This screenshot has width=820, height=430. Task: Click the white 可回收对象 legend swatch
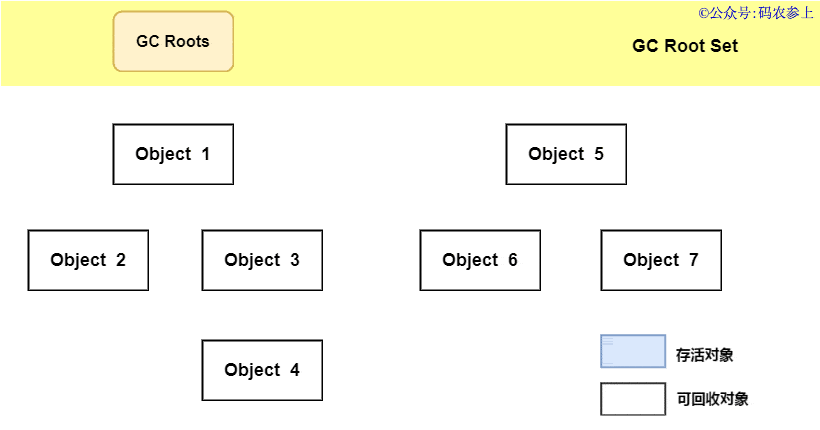click(x=633, y=399)
